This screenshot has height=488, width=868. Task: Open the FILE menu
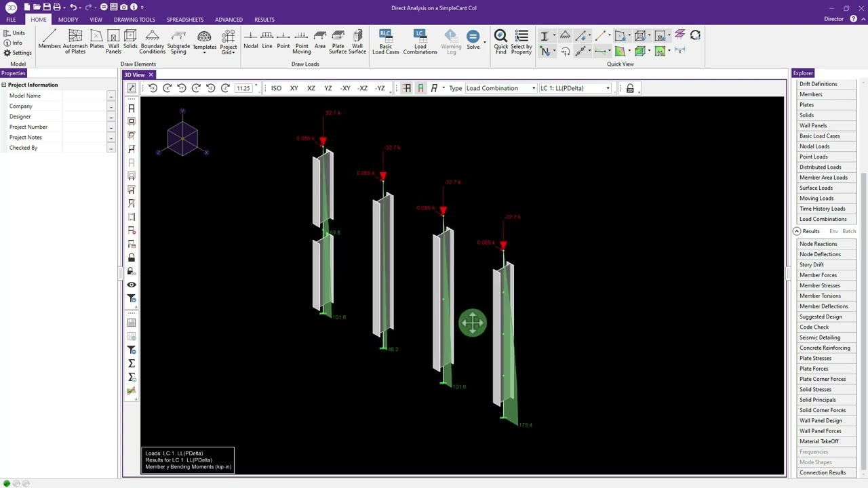coord(11,20)
